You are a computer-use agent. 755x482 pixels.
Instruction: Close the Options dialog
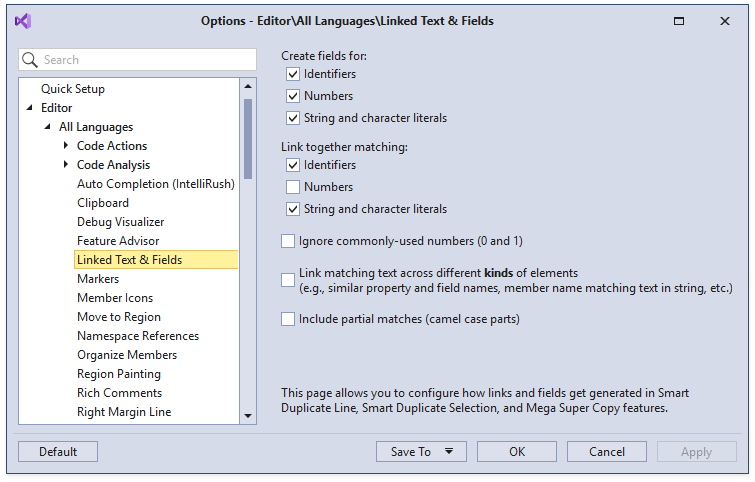pyautogui.click(x=725, y=21)
